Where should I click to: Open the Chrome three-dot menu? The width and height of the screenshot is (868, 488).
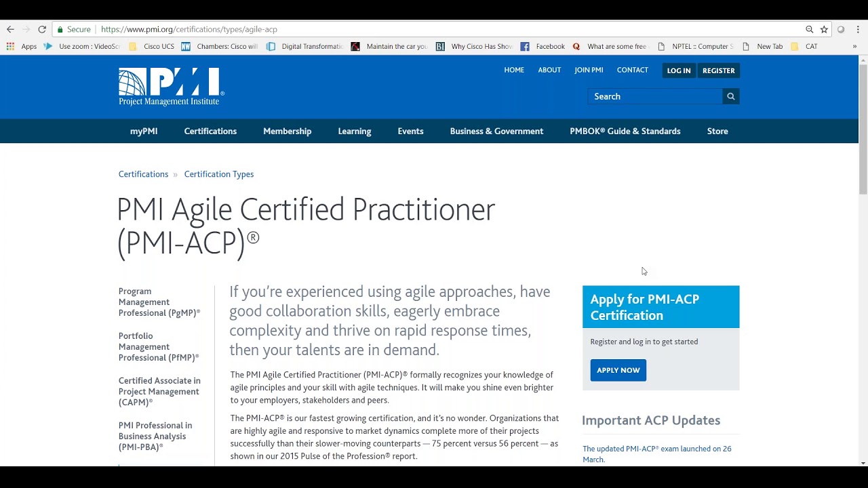pyautogui.click(x=858, y=29)
